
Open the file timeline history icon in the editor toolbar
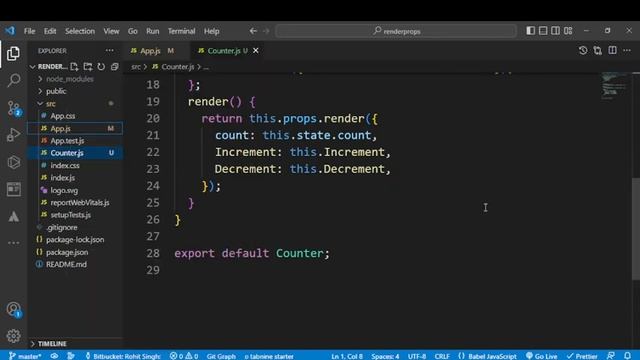tap(583, 50)
